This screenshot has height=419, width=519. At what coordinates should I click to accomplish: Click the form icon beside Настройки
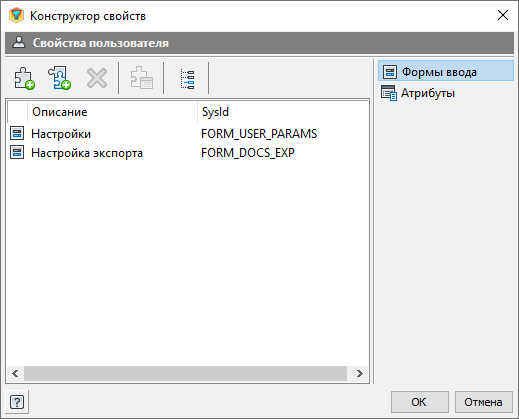[17, 133]
